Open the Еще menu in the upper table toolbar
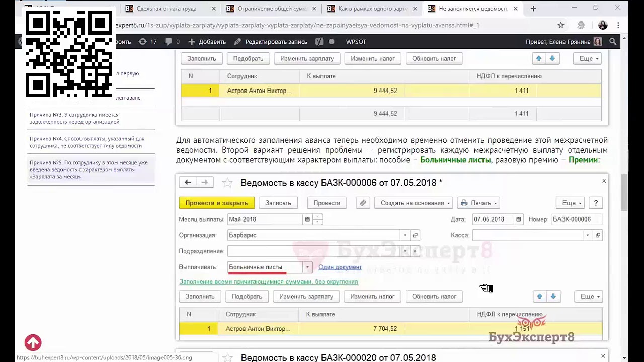The width and height of the screenshot is (644, 362). point(588,58)
